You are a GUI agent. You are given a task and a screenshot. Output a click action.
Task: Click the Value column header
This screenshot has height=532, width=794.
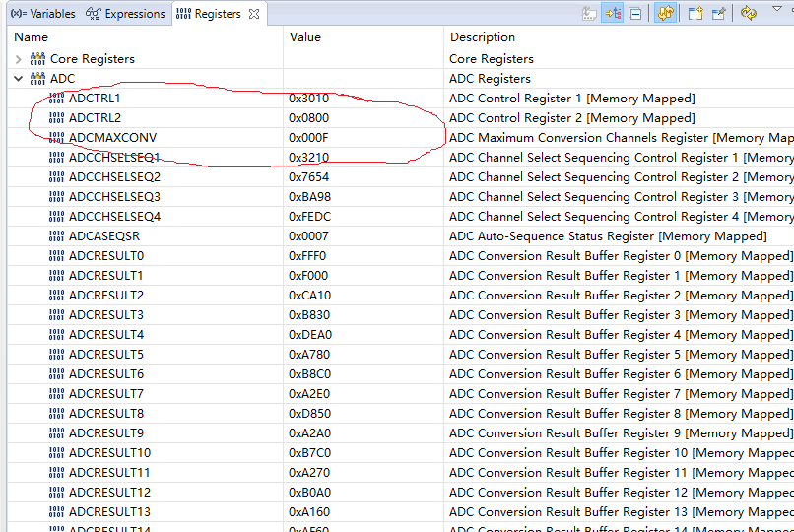[x=304, y=37]
